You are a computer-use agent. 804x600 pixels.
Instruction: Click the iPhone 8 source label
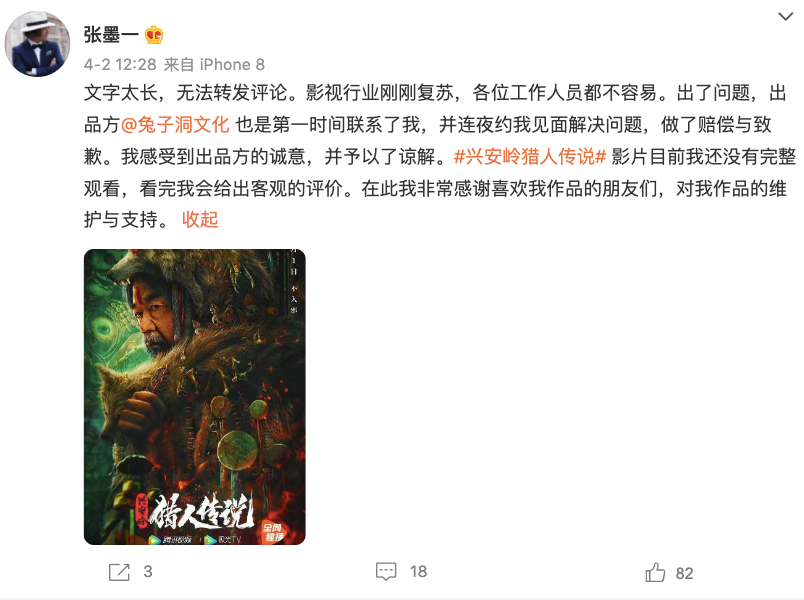tap(232, 65)
